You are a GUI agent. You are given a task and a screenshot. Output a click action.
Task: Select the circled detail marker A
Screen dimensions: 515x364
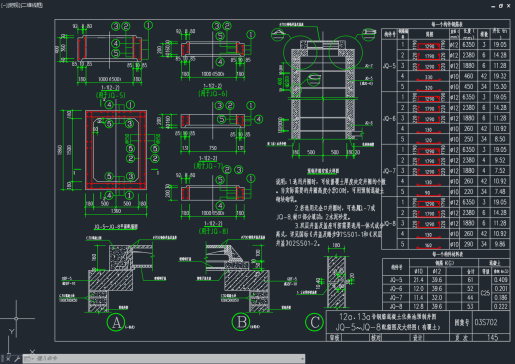coord(116,322)
